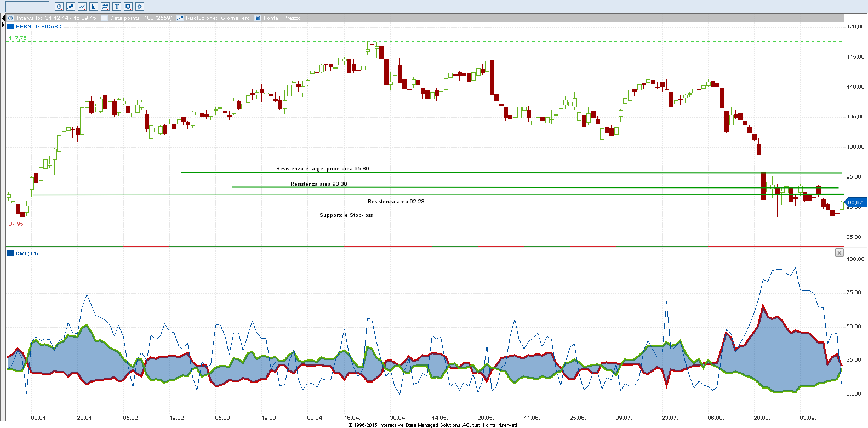Click the 20.08. date axis label
This screenshot has height=428, width=868.
[761, 418]
